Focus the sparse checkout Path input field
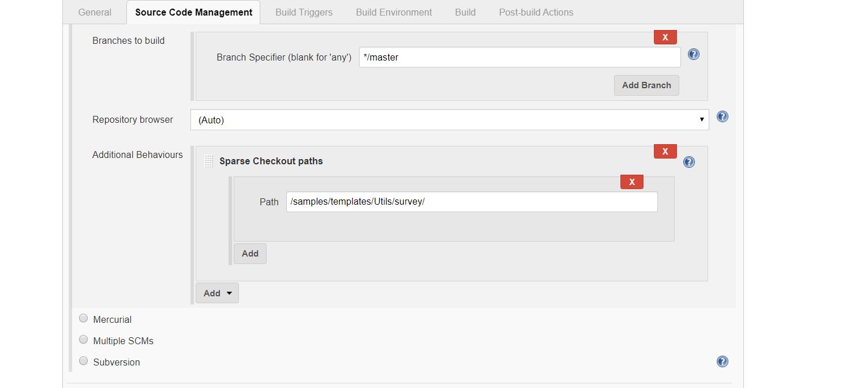 tap(472, 202)
